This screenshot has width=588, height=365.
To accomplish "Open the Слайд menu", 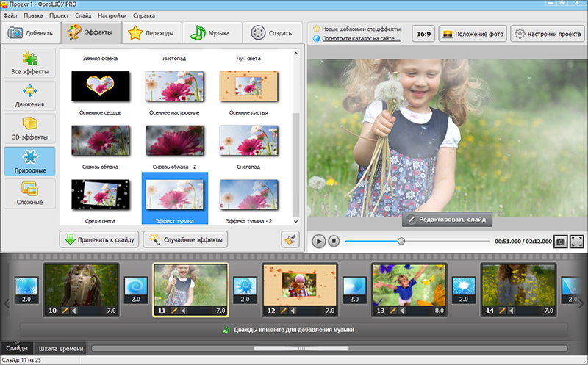I will (x=82, y=15).
